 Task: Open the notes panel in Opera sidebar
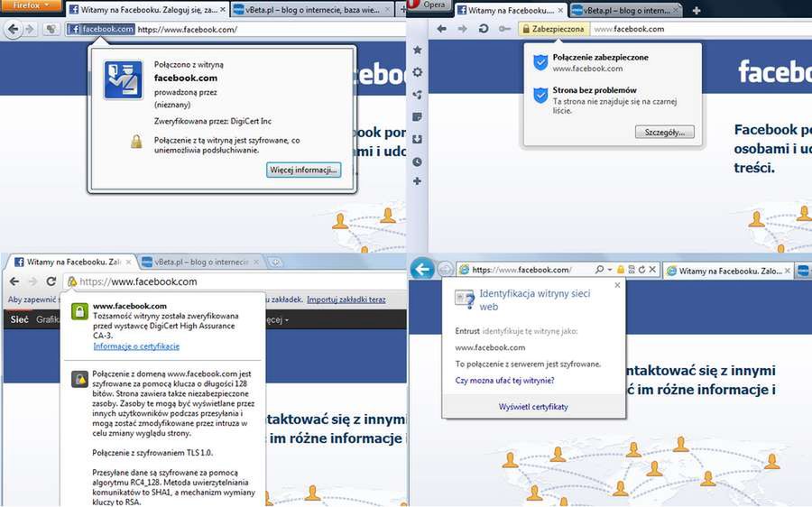coord(418,117)
